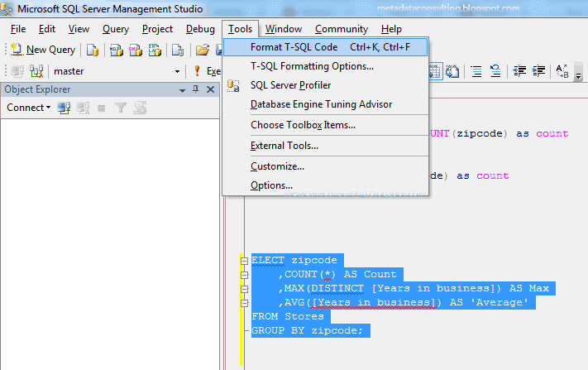Click the Results to File icon
This screenshot has height=370, width=588.
(x=452, y=71)
